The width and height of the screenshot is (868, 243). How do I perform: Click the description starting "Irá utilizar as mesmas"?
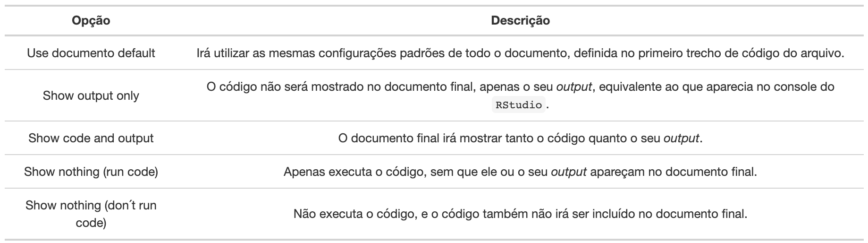(520, 53)
